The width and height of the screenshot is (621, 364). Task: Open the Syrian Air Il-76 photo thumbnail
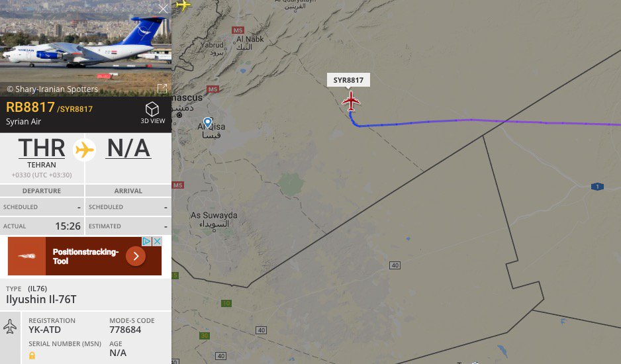click(x=85, y=48)
